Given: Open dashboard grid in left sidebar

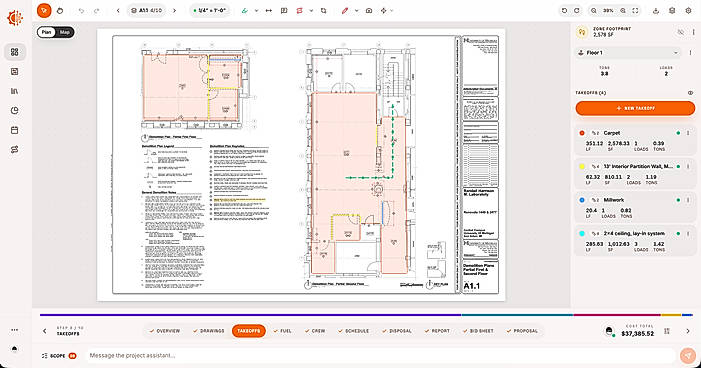Looking at the screenshot, I should tap(15, 52).
